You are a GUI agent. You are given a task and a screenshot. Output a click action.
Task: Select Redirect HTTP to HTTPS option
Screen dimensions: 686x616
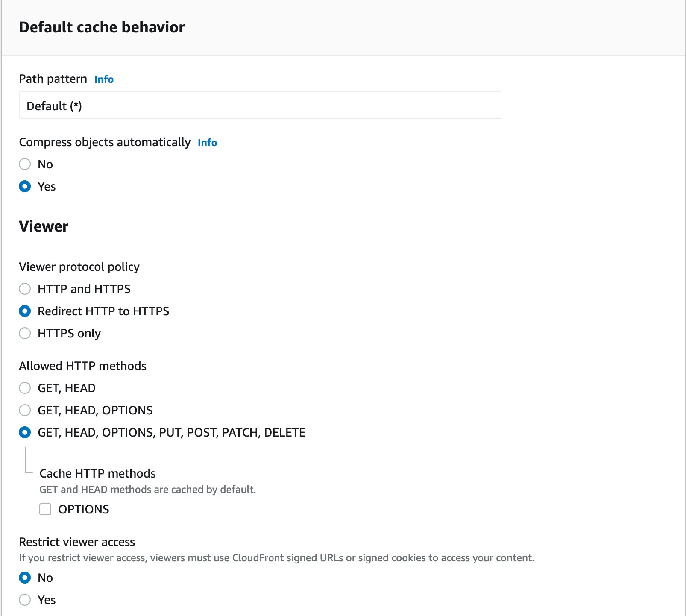(x=25, y=311)
